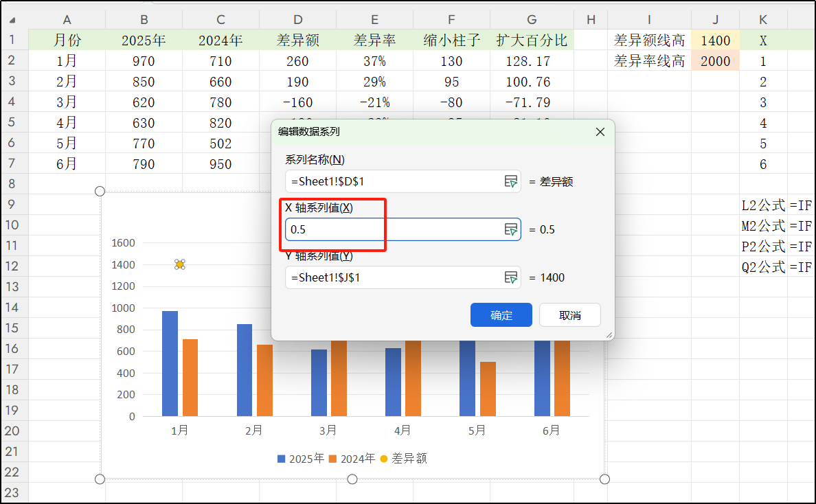Click the Q2公式 cell
The image size is (816, 504).
pos(763,267)
